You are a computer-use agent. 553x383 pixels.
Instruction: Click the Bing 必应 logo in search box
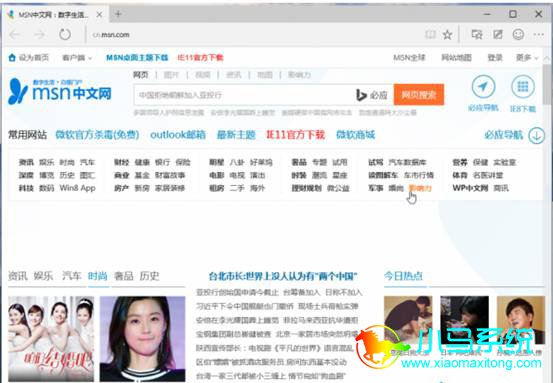[x=372, y=95]
